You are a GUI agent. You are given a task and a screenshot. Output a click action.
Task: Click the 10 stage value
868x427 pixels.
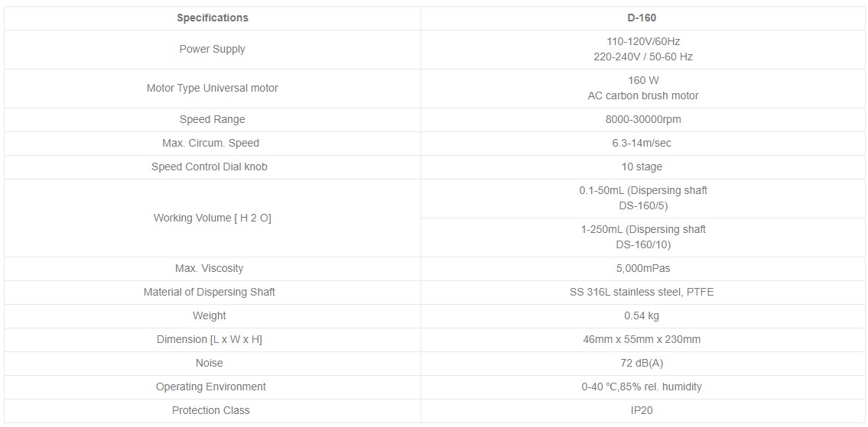pos(642,167)
